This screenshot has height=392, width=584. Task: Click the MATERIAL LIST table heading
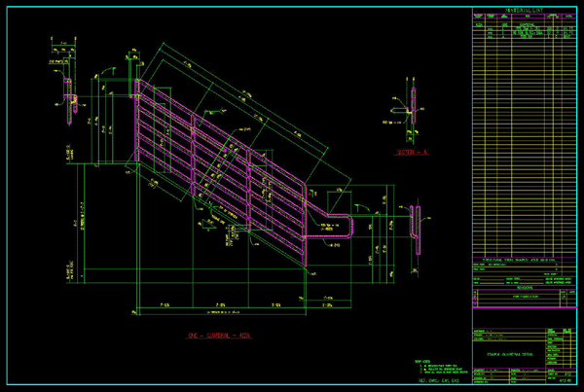click(x=525, y=10)
